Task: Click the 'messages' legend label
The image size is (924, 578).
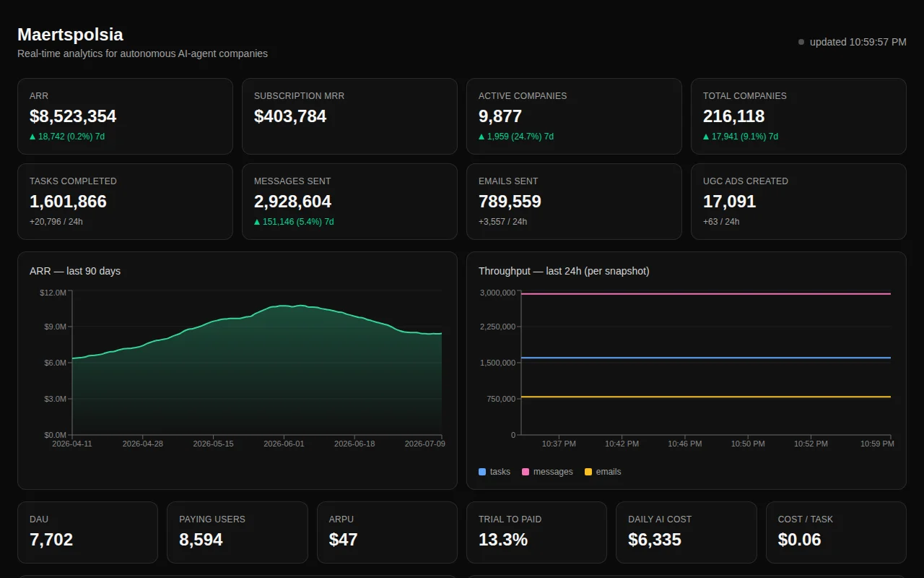Action: click(553, 472)
